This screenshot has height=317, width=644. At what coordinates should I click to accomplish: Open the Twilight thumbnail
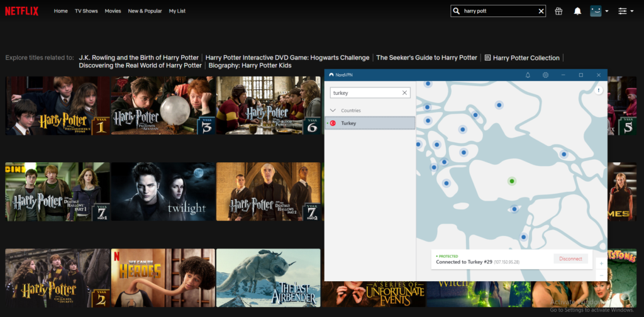[x=163, y=192]
